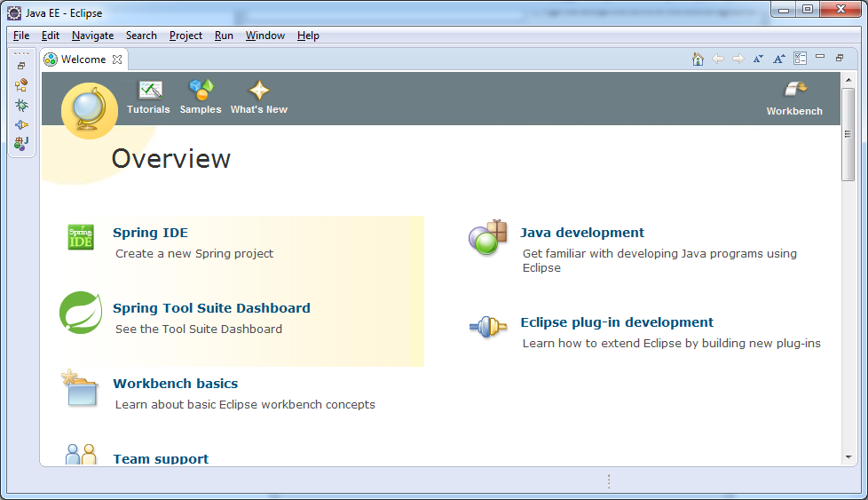Open the Debug bug icon in sidebar
The height and width of the screenshot is (500, 868).
pyautogui.click(x=21, y=105)
